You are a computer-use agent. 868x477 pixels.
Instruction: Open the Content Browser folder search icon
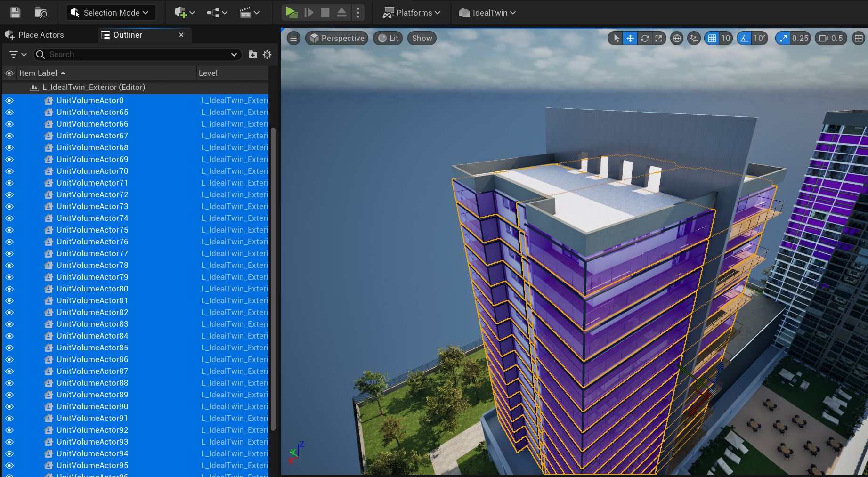point(41,13)
